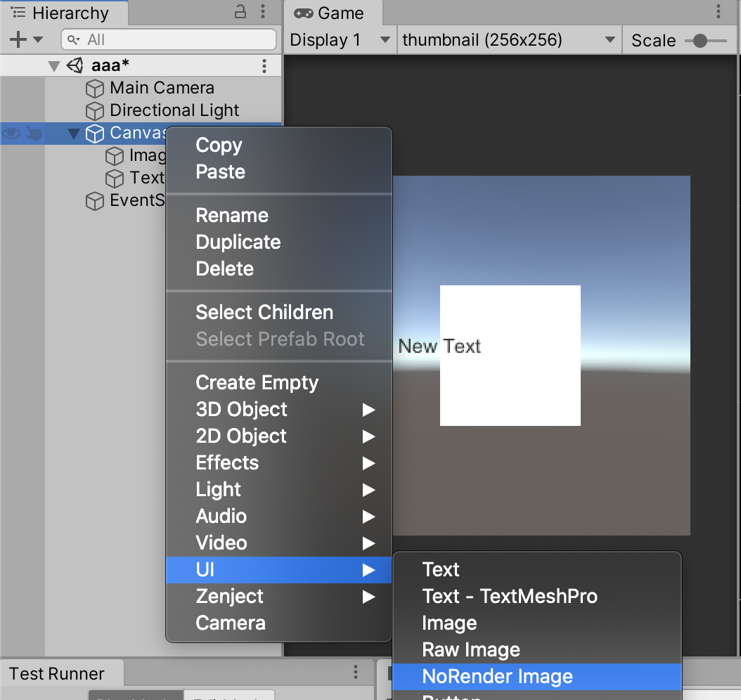Toggle Canvas picking hand icon
Image resolution: width=741 pixels, height=700 pixels.
tap(34, 134)
